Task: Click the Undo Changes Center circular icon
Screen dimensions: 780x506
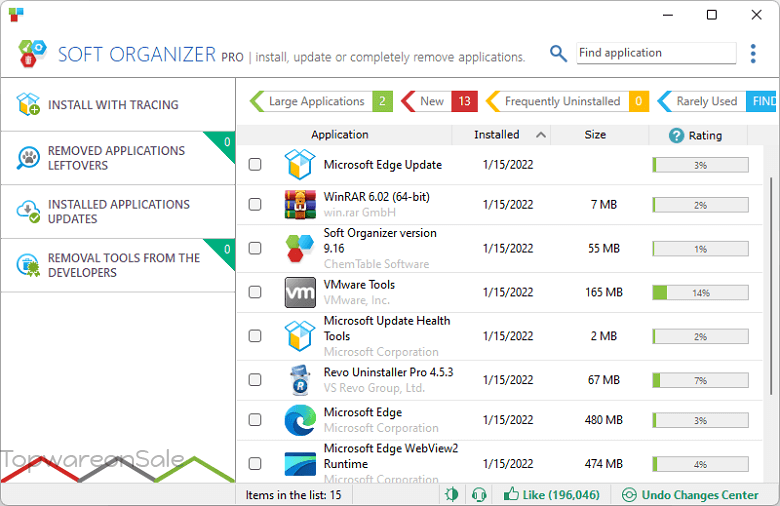Action: (629, 495)
